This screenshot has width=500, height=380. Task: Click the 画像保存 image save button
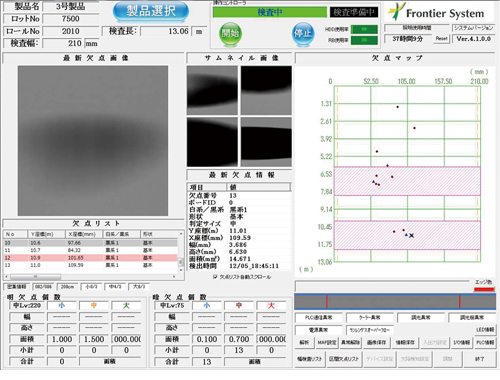click(376, 342)
